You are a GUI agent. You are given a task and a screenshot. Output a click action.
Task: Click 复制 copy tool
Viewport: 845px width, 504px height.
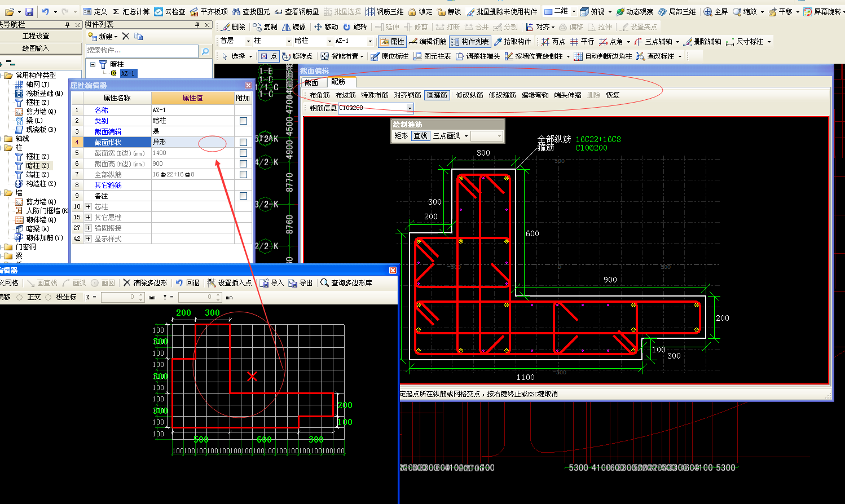(265, 26)
